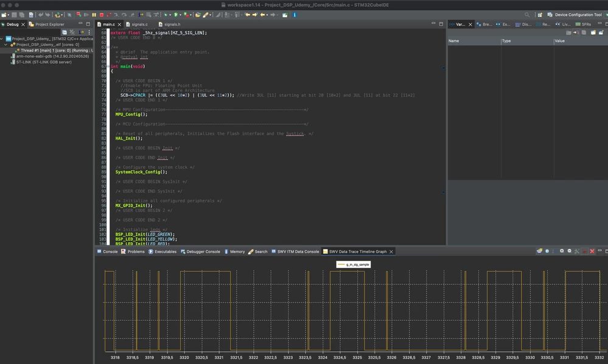The width and height of the screenshot is (608, 364).
Task: Click the blue information icon in toolbar
Action: [295, 15]
